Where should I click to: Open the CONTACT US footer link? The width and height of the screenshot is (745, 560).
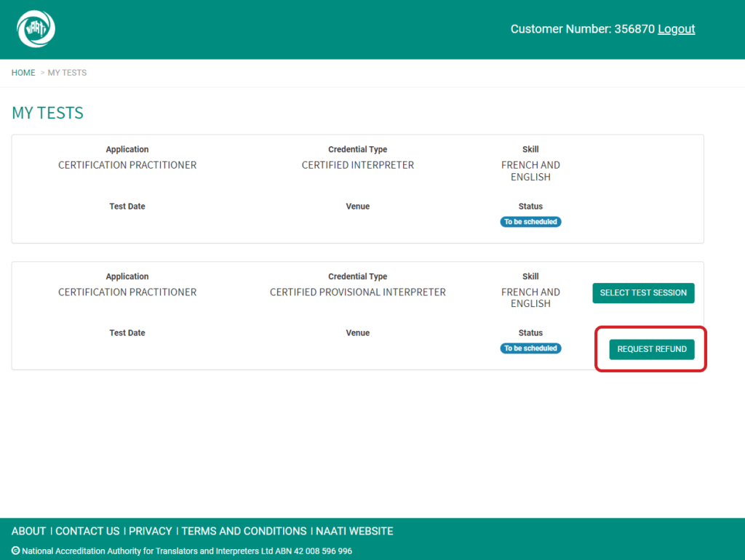point(87,531)
